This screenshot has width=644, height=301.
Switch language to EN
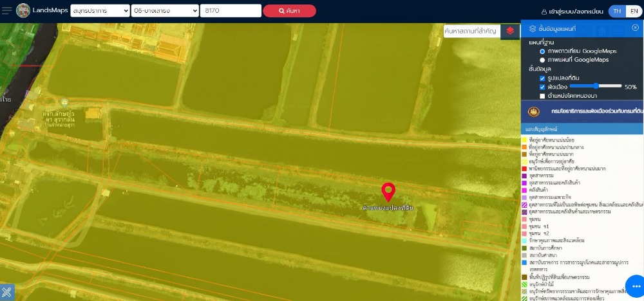(x=633, y=11)
